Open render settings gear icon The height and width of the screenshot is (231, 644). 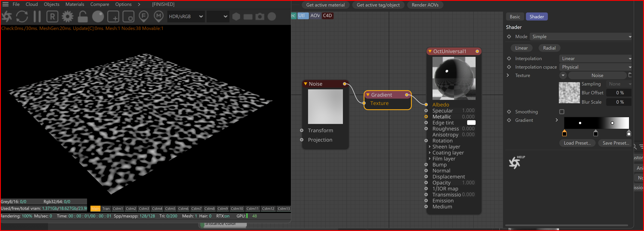(67, 17)
